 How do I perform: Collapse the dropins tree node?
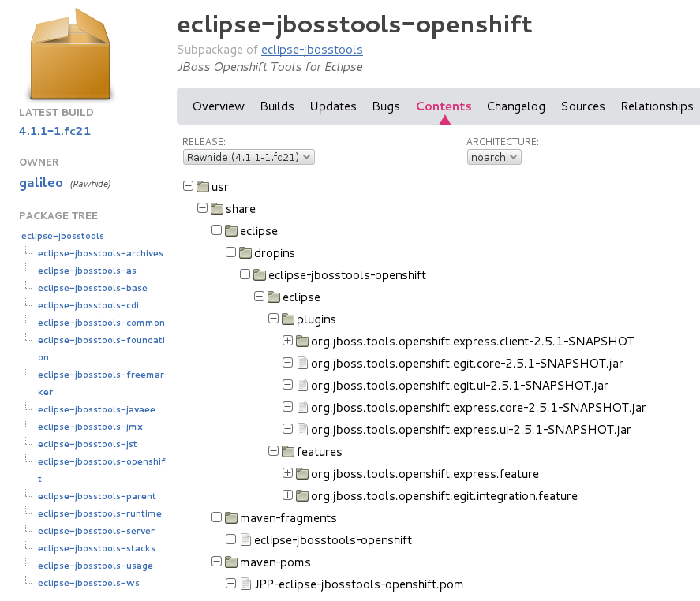[x=230, y=252]
